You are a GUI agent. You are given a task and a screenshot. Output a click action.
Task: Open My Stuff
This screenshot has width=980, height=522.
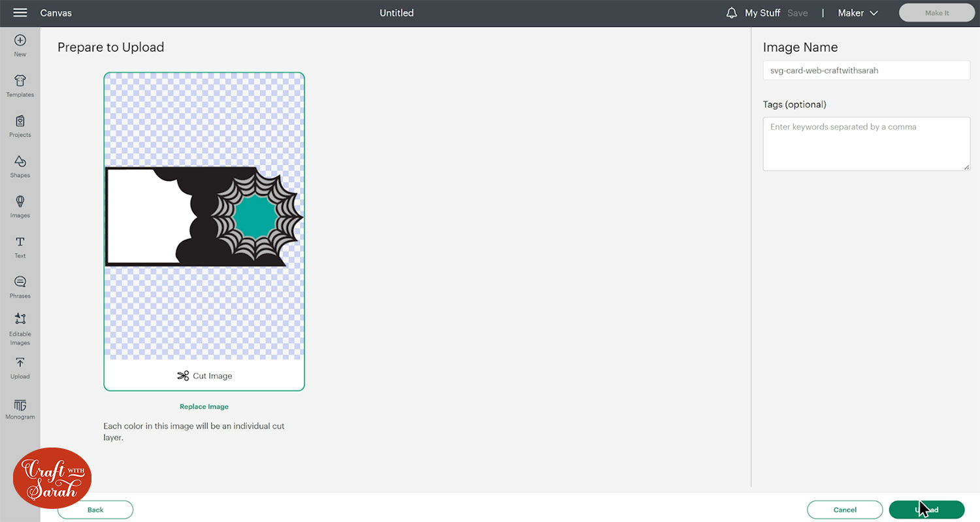(762, 13)
